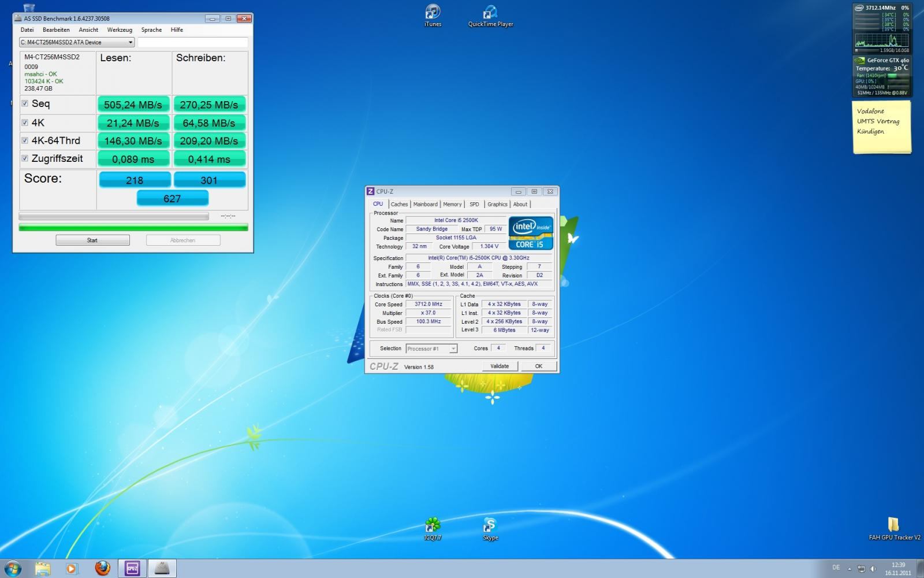
Task: Open Windows Explorer from the taskbar
Action: [43, 568]
